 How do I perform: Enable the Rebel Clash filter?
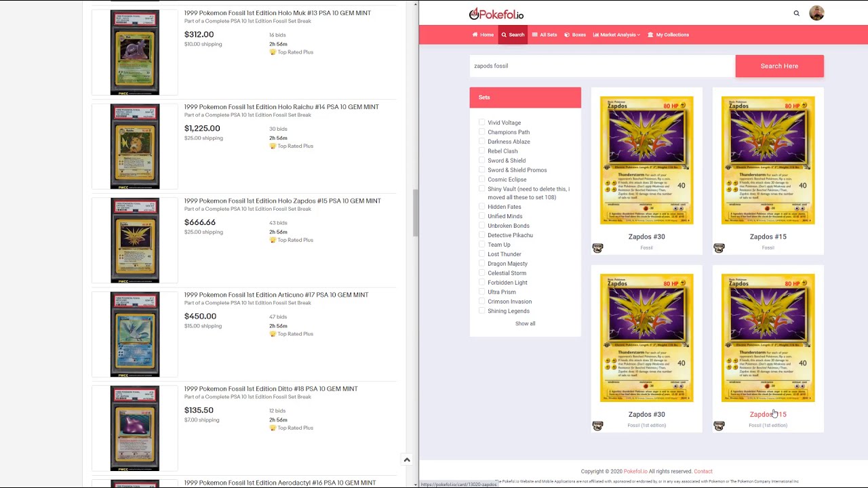pyautogui.click(x=482, y=151)
